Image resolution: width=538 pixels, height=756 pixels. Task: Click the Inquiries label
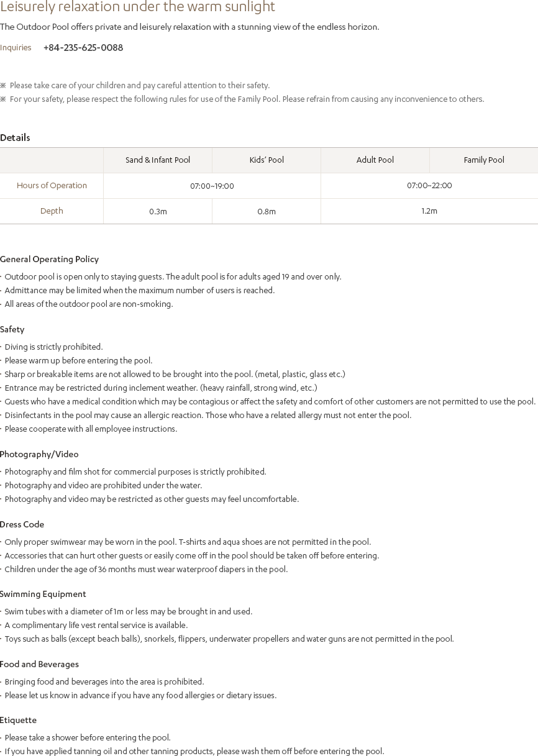pyautogui.click(x=16, y=48)
